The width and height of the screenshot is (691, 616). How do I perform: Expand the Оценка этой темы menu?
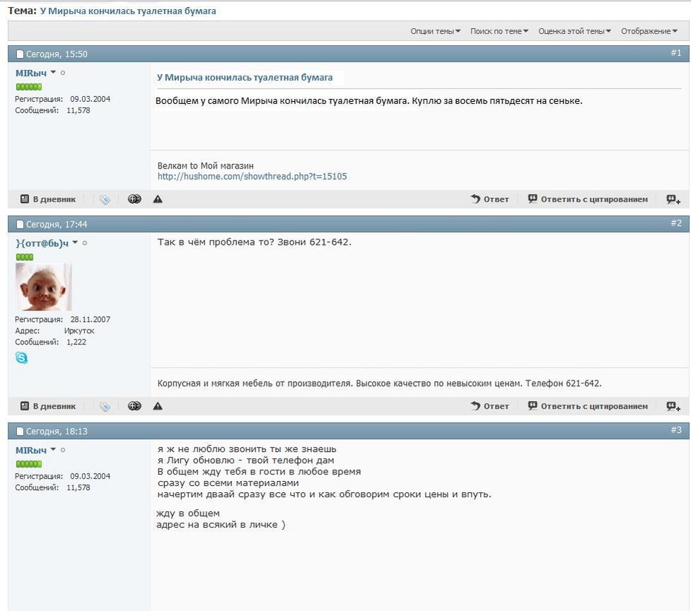(x=575, y=31)
